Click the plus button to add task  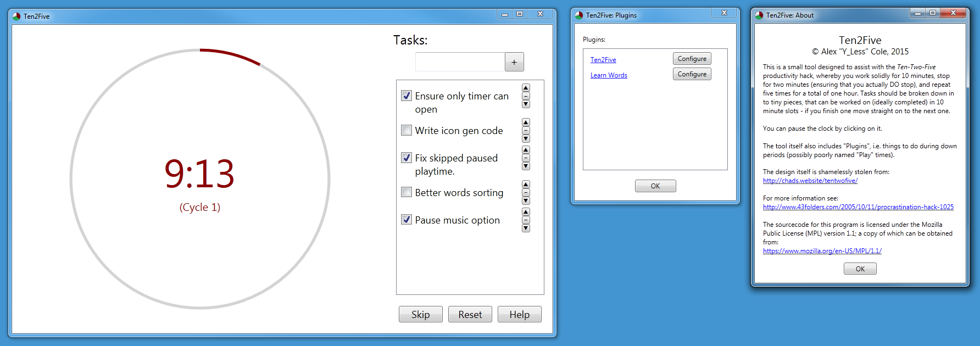click(514, 62)
